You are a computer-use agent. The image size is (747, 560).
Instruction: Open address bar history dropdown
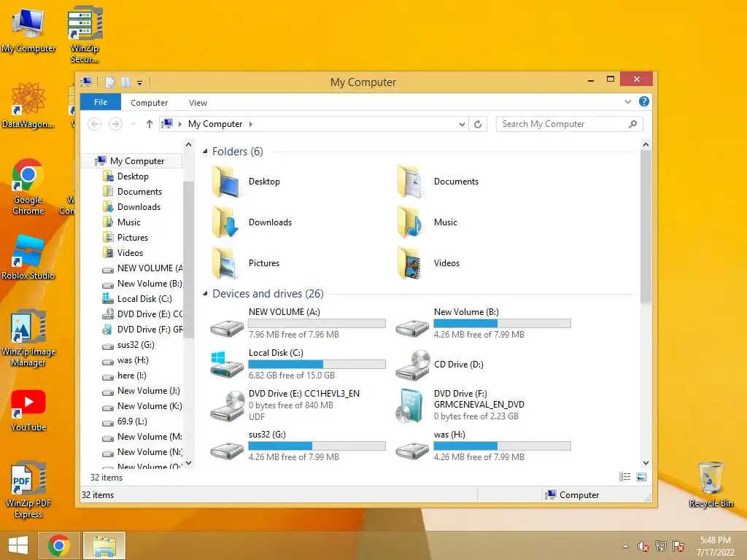(x=462, y=124)
